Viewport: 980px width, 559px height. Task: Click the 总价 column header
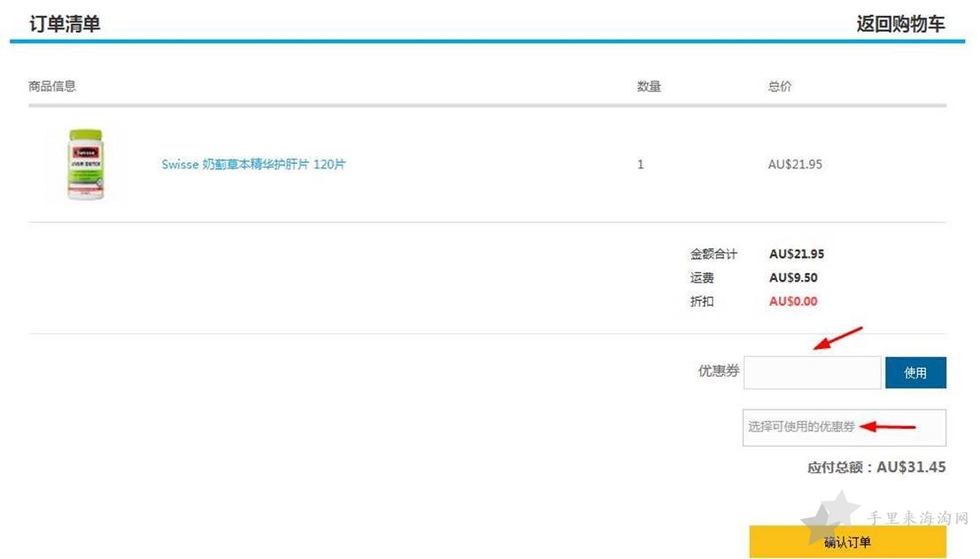coord(779,86)
